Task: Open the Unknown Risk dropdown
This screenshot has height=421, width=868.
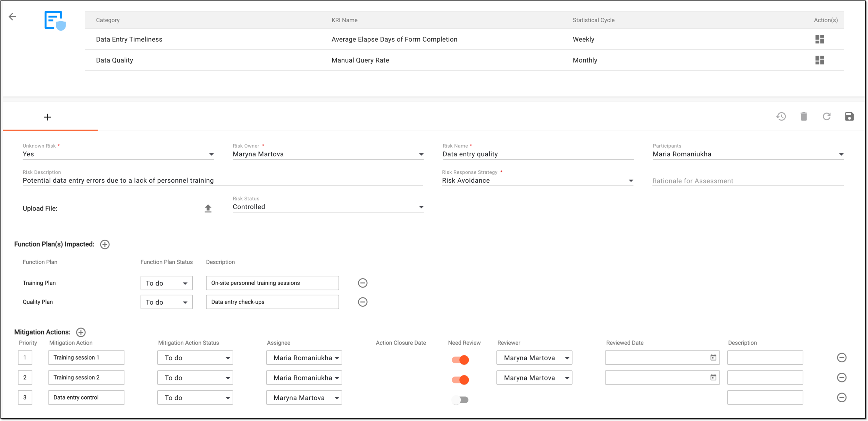Action: tap(118, 154)
